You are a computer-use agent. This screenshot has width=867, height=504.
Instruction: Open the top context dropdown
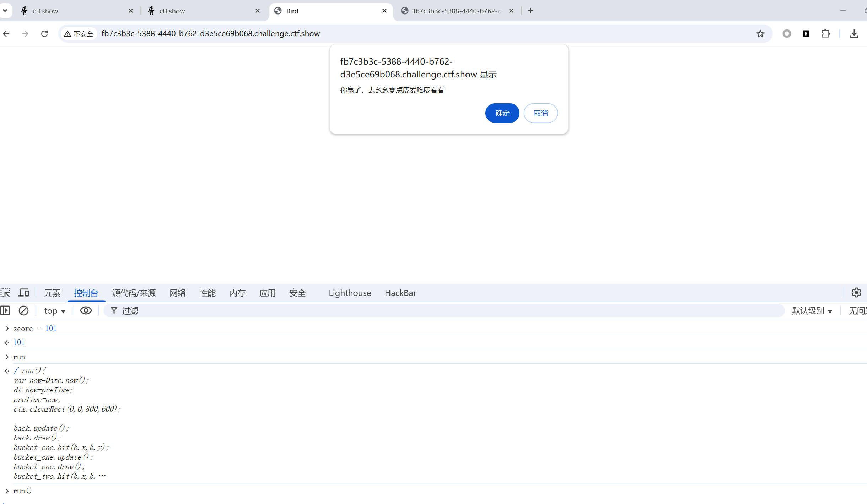(x=55, y=311)
